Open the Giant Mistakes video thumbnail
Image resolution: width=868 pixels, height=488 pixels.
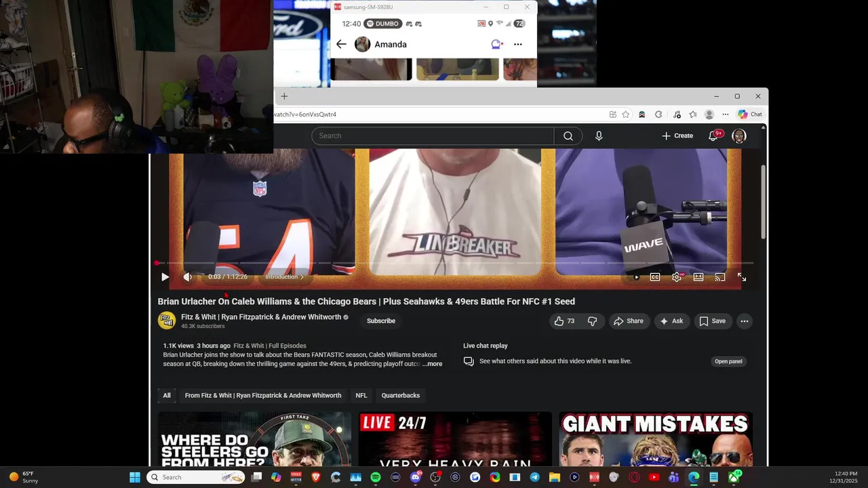(656, 439)
